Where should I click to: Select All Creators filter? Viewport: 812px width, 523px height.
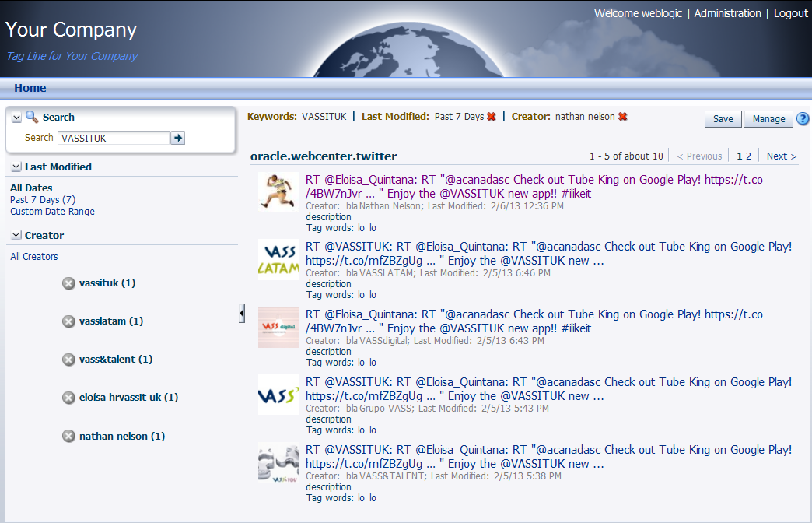[33, 257]
